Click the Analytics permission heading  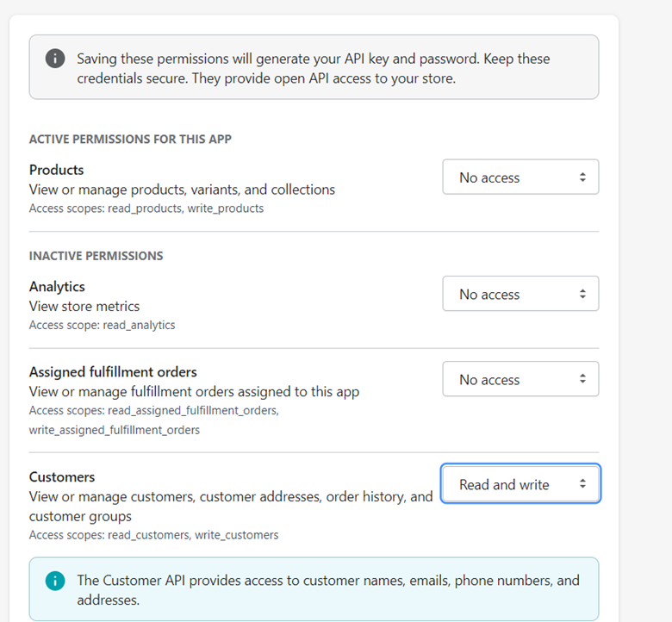pyautogui.click(x=57, y=287)
